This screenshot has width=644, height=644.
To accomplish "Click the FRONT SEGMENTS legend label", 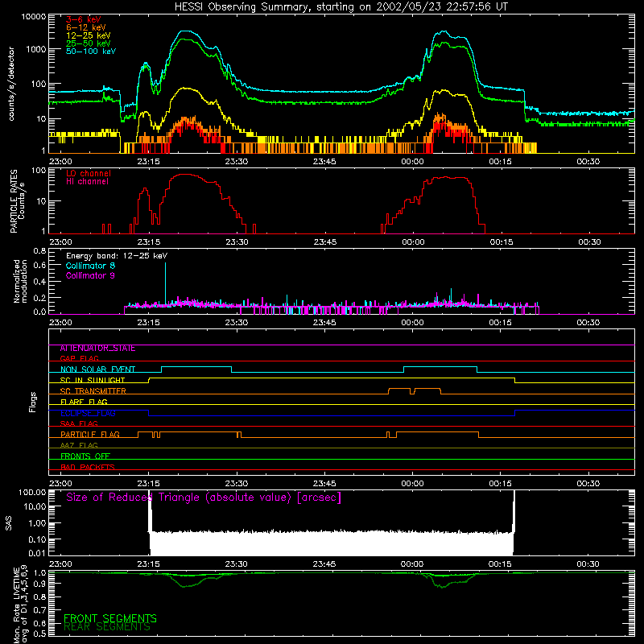I will [x=110, y=618].
